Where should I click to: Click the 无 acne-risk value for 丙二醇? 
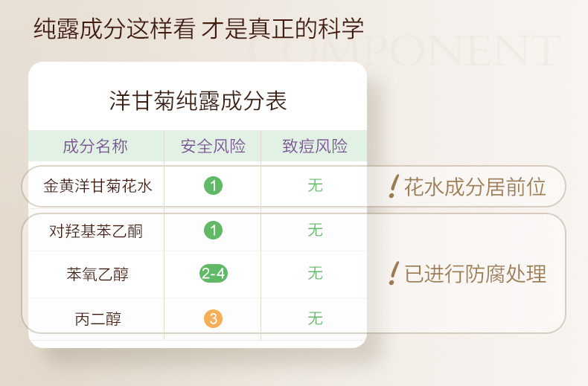tap(316, 319)
